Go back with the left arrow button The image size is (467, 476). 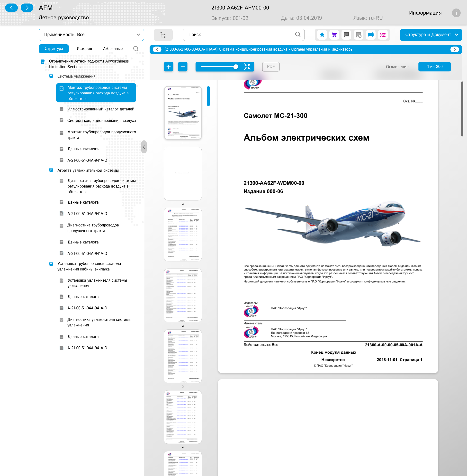pyautogui.click(x=11, y=8)
